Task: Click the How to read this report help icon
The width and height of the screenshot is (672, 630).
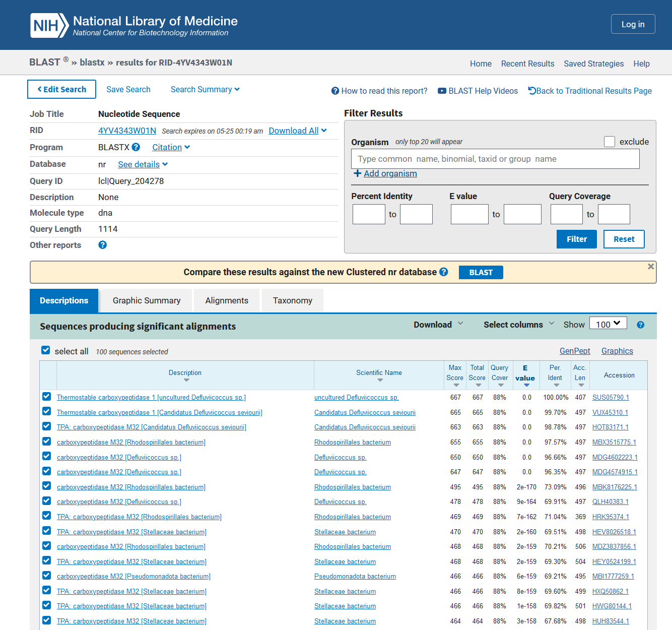Action: [x=335, y=91]
